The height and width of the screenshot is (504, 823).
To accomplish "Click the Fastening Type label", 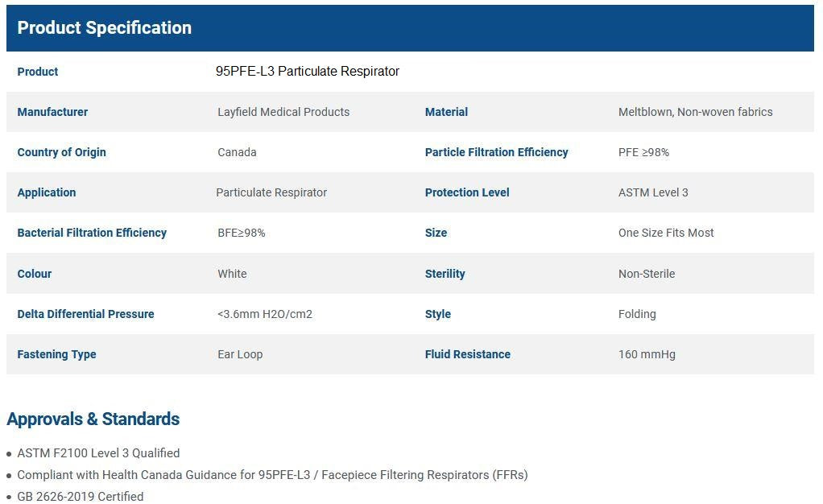I will point(56,354).
